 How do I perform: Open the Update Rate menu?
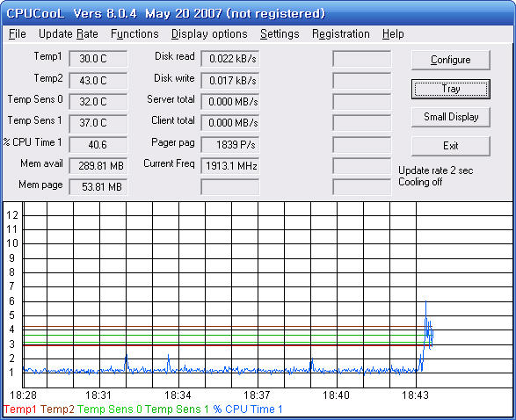(68, 34)
